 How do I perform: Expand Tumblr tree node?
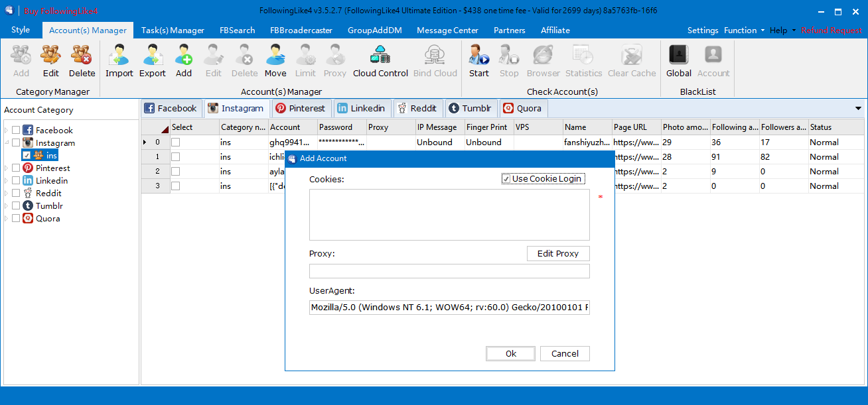tap(7, 206)
